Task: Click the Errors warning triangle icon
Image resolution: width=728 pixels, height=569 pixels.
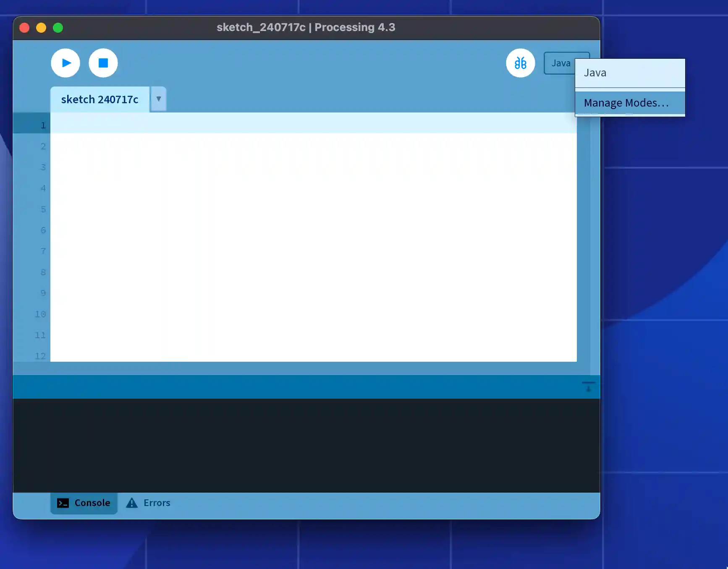Action: point(132,503)
